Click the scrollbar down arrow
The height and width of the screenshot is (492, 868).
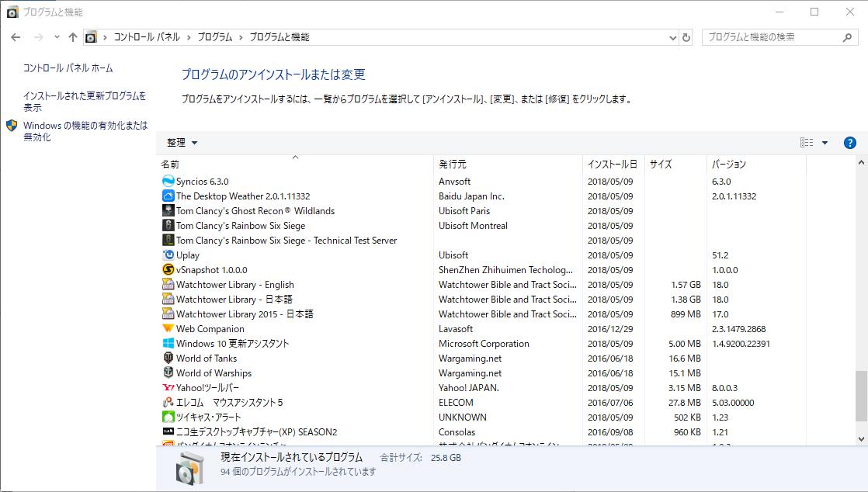coord(861,439)
